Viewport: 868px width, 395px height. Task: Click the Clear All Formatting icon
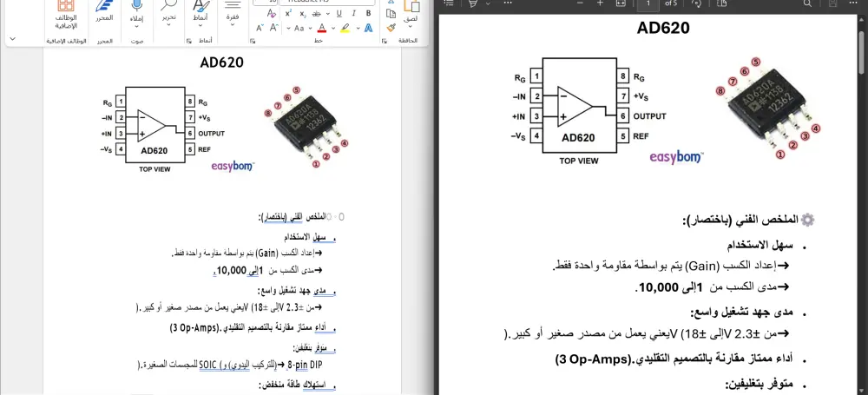click(271, 14)
